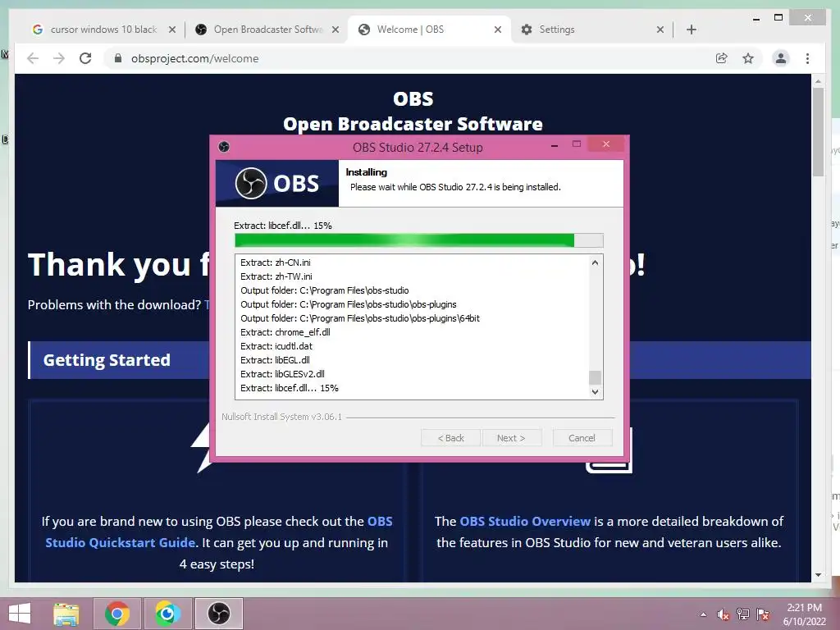840x630 pixels.
Task: Click the network tray icon
Action: pyautogui.click(x=743, y=614)
